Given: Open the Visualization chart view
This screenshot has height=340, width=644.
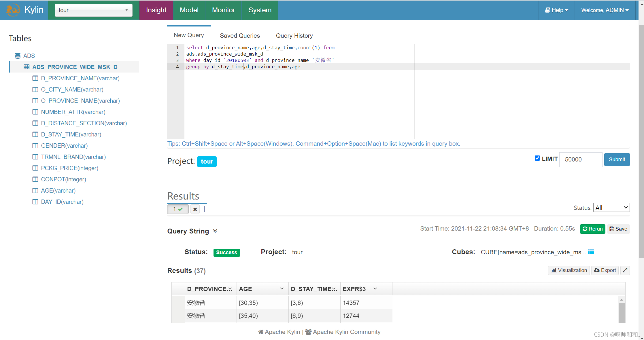Looking at the screenshot, I should [569, 270].
